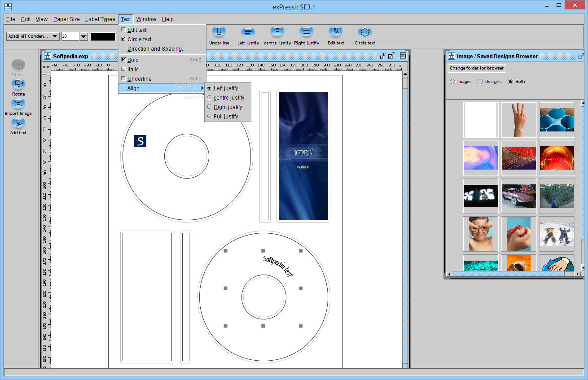
Task: Select the Designs radio button
Action: (x=480, y=82)
